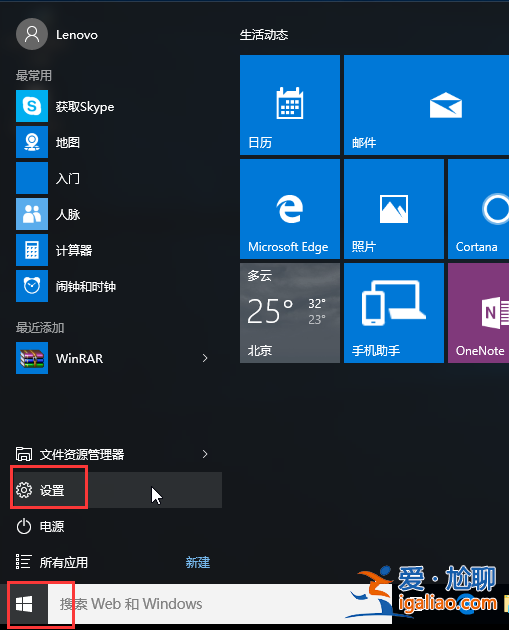This screenshot has height=630, width=509.
Task: Expand the WinRAR jump list arrow
Action: click(205, 358)
